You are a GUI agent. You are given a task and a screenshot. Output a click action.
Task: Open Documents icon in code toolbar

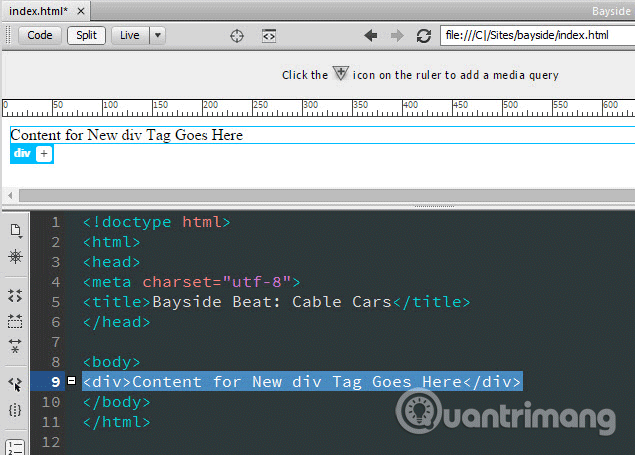click(15, 230)
